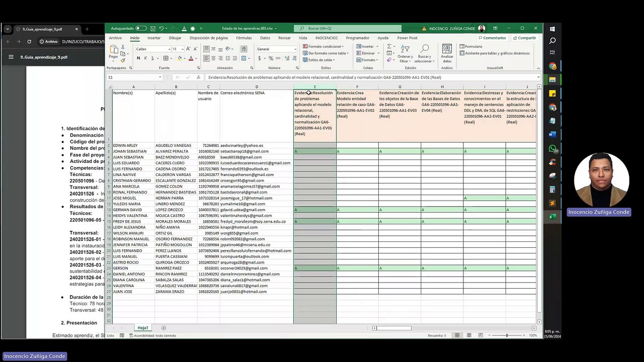Open the font size 11 dropdown

pyautogui.click(x=182, y=49)
